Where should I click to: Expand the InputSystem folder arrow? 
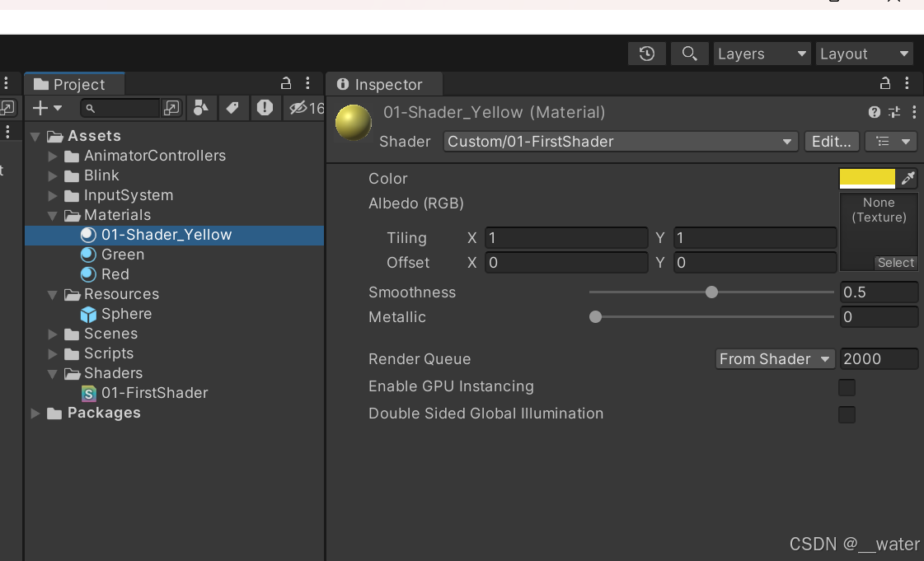point(53,195)
